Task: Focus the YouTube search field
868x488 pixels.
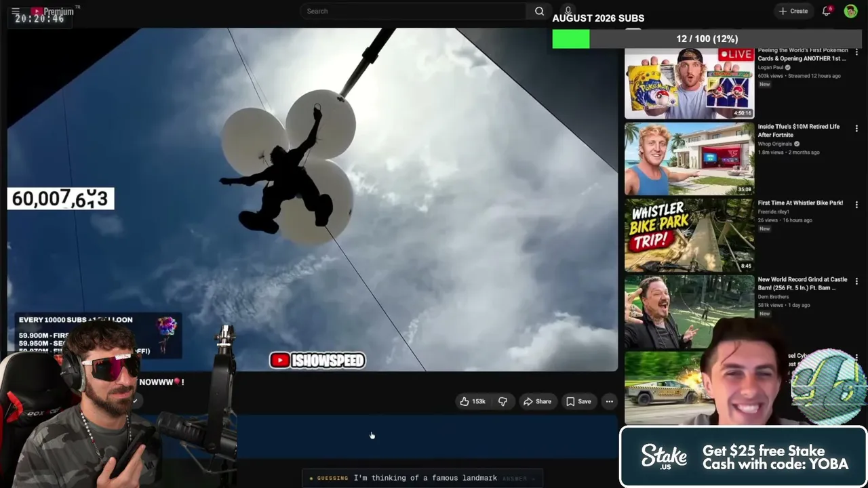Action: (412, 11)
